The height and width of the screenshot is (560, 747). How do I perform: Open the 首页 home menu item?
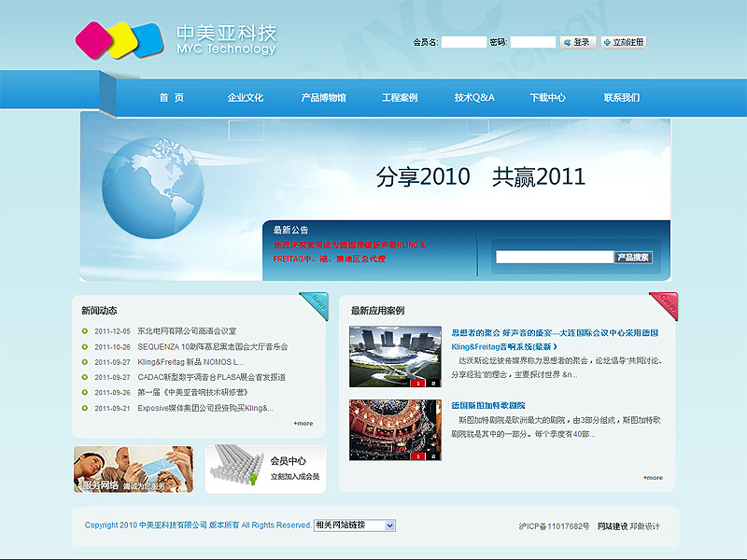coord(171,98)
